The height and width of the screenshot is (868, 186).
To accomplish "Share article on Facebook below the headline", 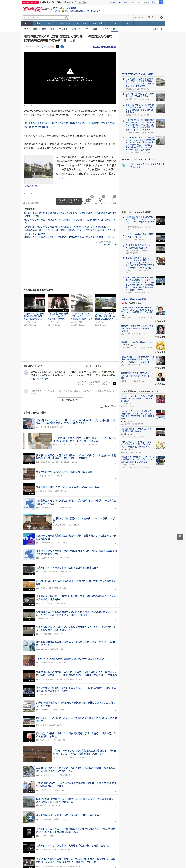I will tap(62, 47).
